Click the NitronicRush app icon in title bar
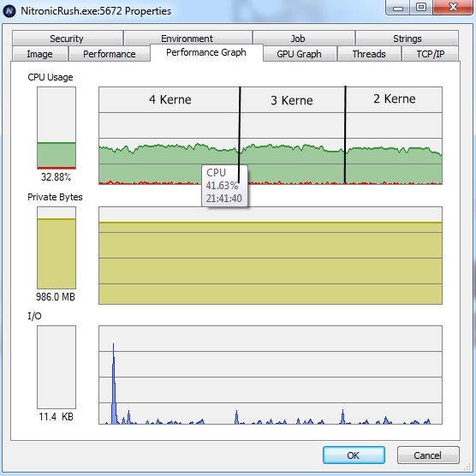The height and width of the screenshot is (476, 476). click(9, 11)
